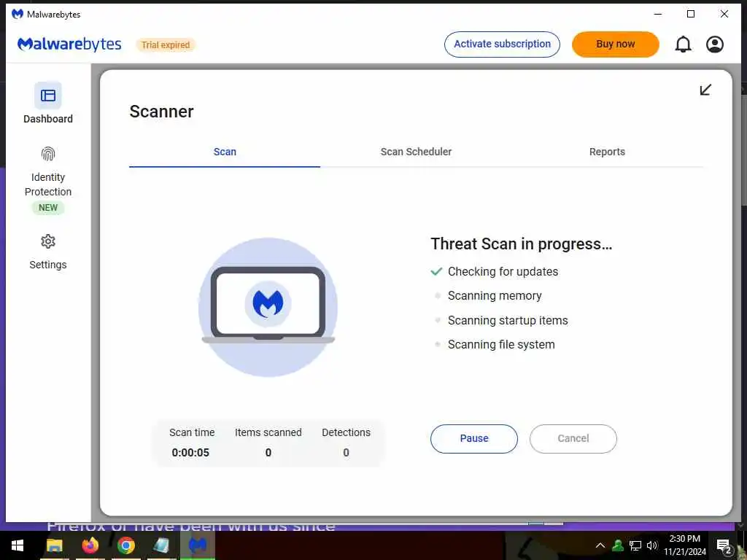Click the Trial expired badge
The width and height of the screenshot is (747, 560).
166,44
